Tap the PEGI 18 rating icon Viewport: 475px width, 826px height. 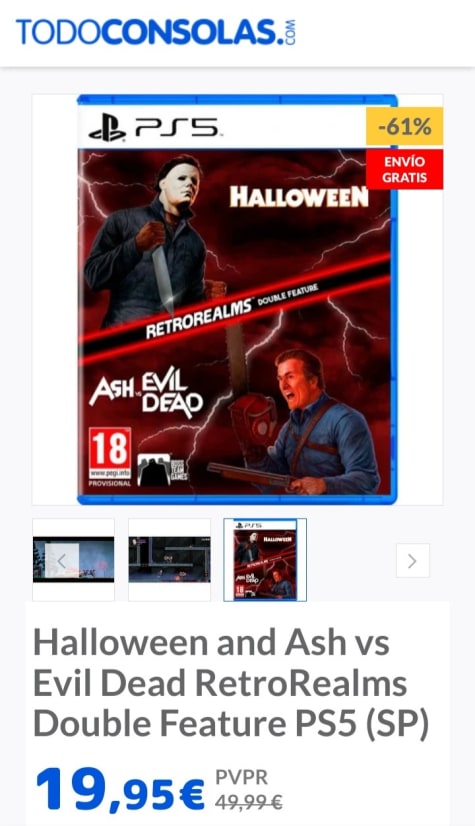tap(110, 457)
